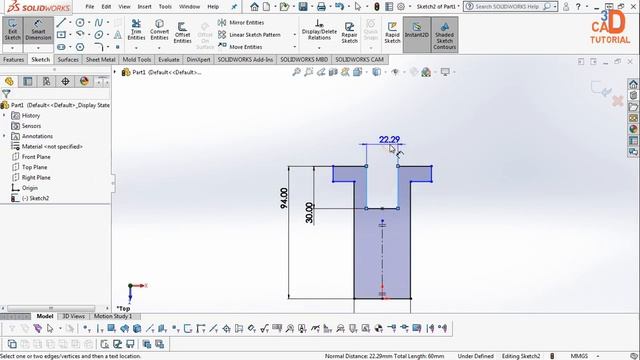Open Convert Entities dropdown arrow
This screenshot has height=360, width=640.
[159, 48]
